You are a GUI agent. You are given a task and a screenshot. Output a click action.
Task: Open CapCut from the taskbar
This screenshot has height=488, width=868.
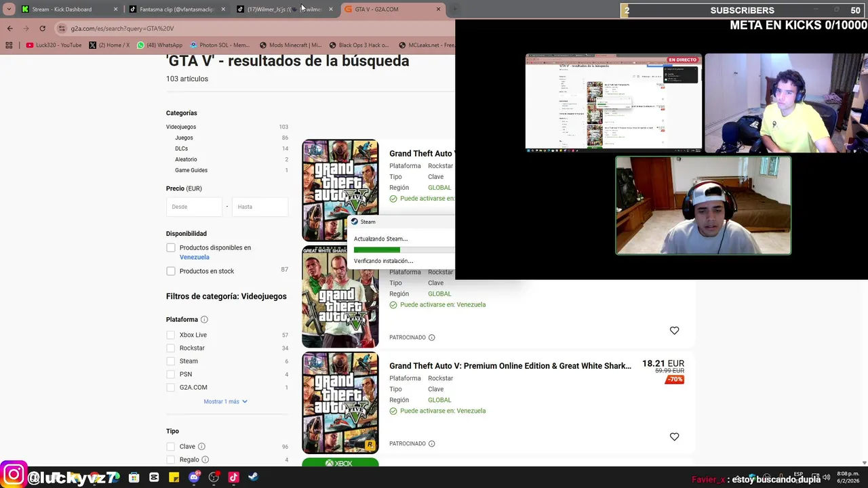154,477
